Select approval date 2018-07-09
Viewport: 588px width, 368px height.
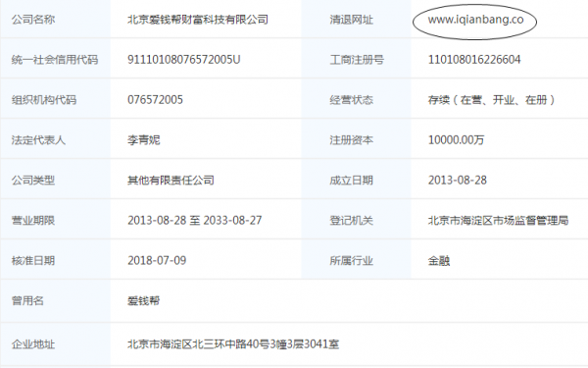157,261
